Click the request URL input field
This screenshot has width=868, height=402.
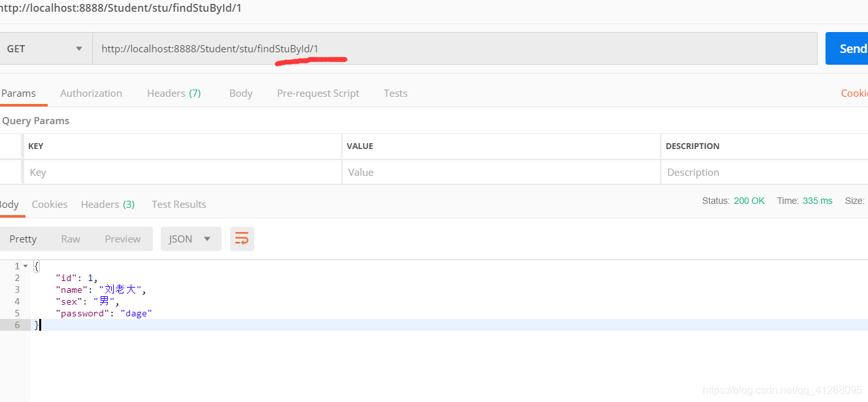[x=455, y=48]
